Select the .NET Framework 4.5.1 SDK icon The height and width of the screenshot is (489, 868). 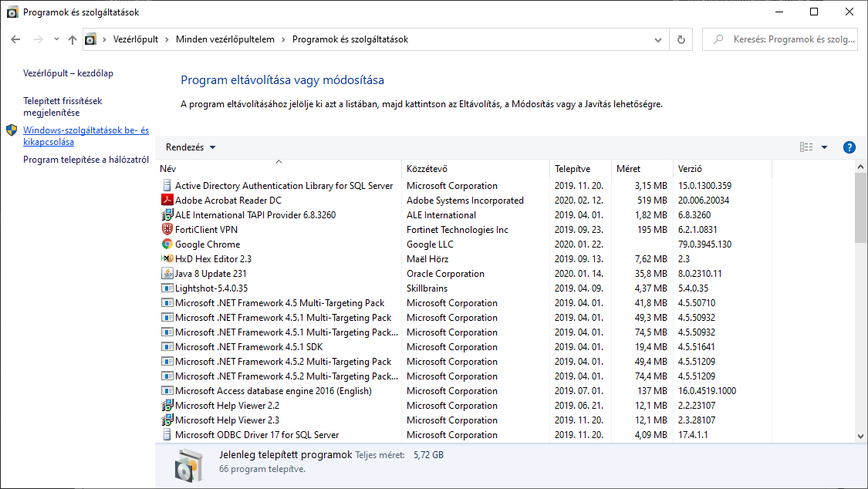[167, 346]
